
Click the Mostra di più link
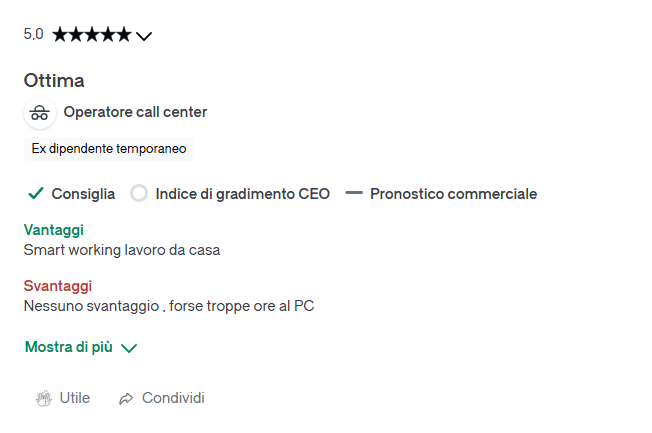click(69, 347)
